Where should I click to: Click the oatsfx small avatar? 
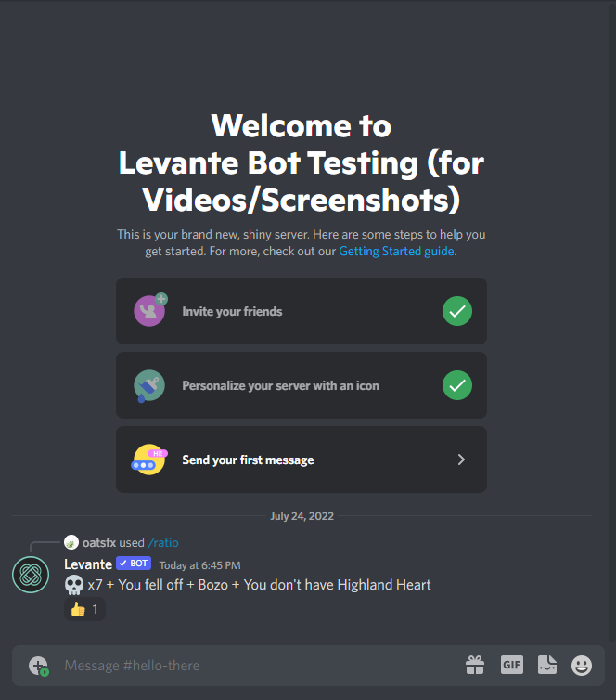71,542
